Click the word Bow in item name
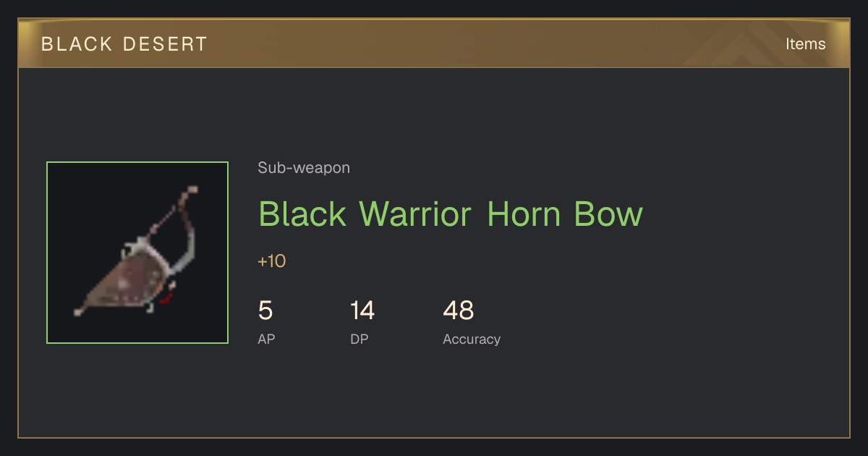Screen dimensions: 868x456 pos(608,214)
